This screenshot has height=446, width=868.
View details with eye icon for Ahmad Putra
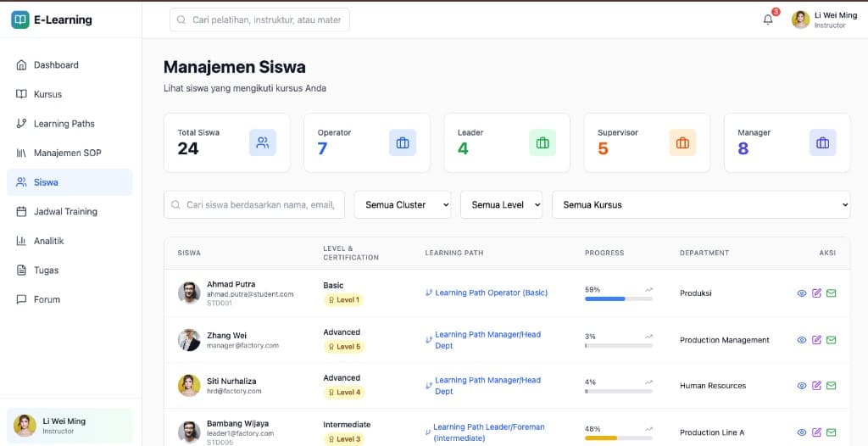click(802, 293)
